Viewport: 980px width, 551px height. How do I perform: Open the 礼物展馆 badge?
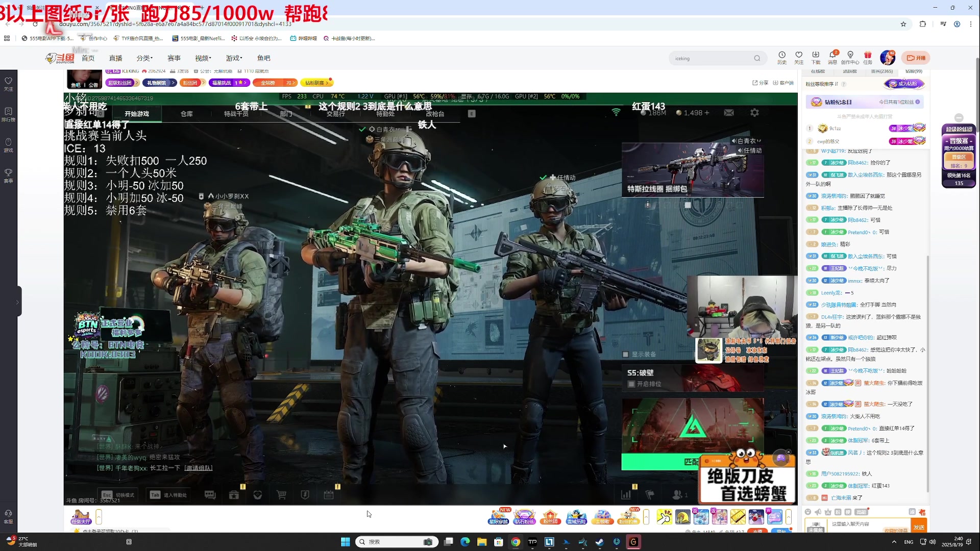(159, 83)
